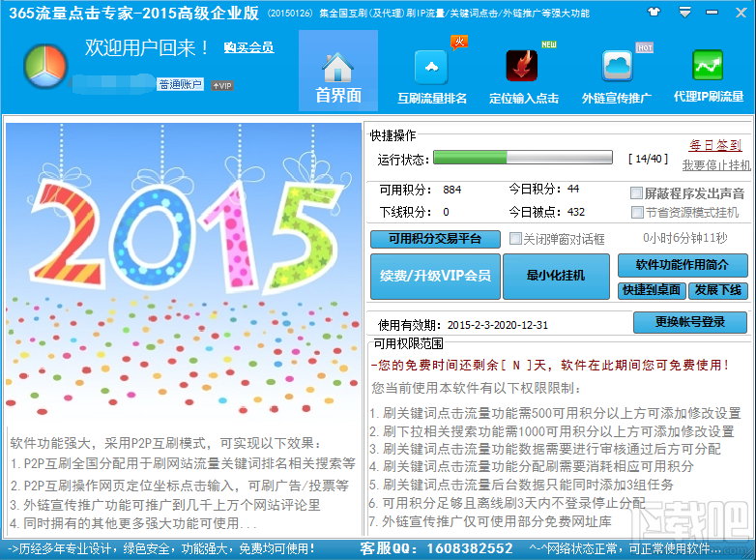
Task: Click the 网络状态正常 status message
Action: tap(625, 549)
